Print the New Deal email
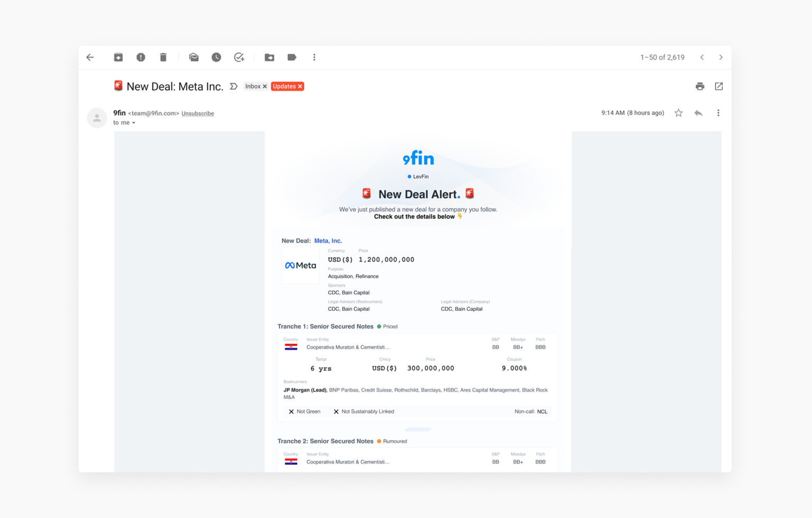Screen dimensions: 812x518 tap(700, 86)
